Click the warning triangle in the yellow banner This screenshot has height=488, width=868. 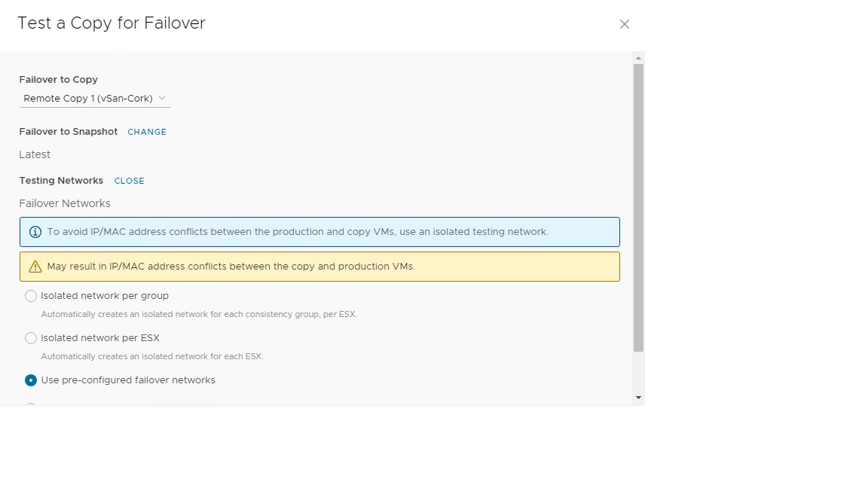(x=35, y=266)
